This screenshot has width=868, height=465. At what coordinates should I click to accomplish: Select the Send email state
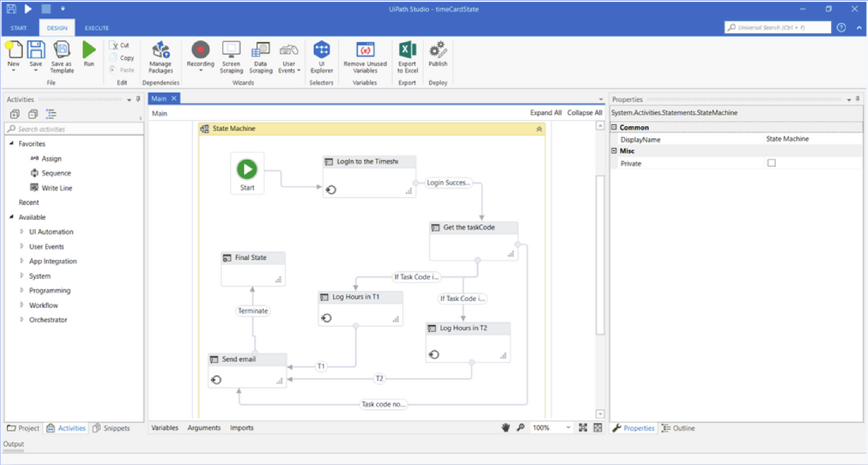(x=247, y=370)
